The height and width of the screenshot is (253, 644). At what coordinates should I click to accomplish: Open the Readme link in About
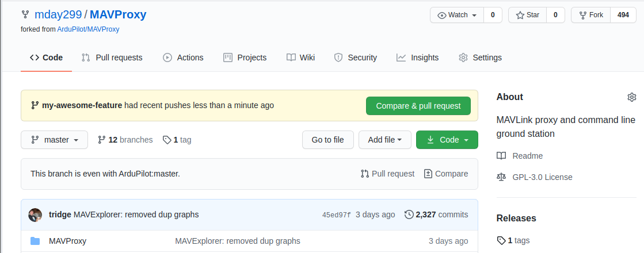tap(520, 156)
